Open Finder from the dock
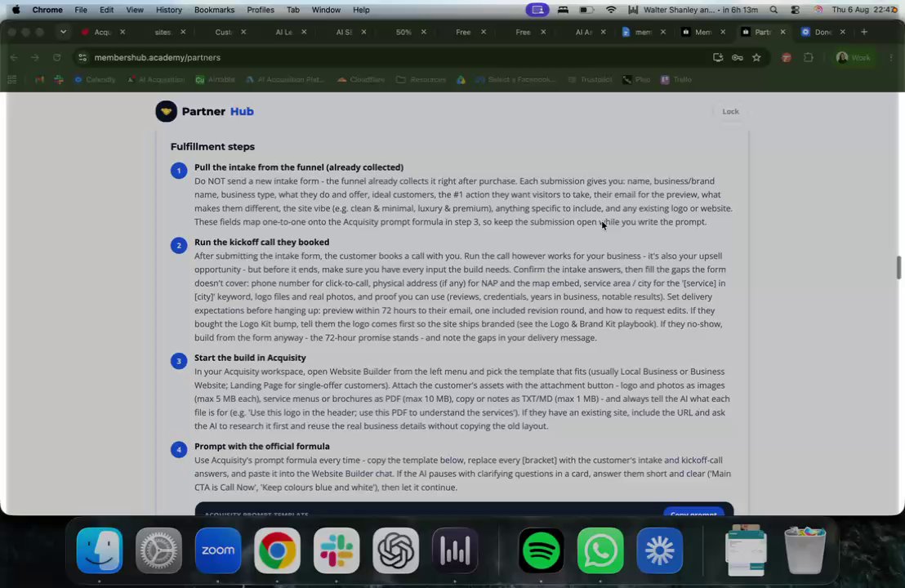 (x=100, y=550)
